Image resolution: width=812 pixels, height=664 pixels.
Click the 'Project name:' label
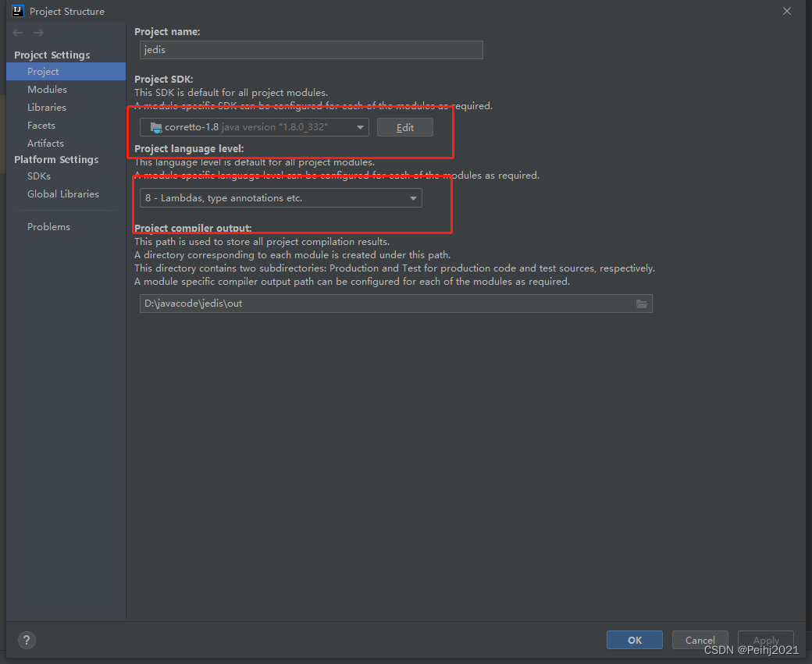click(x=167, y=31)
